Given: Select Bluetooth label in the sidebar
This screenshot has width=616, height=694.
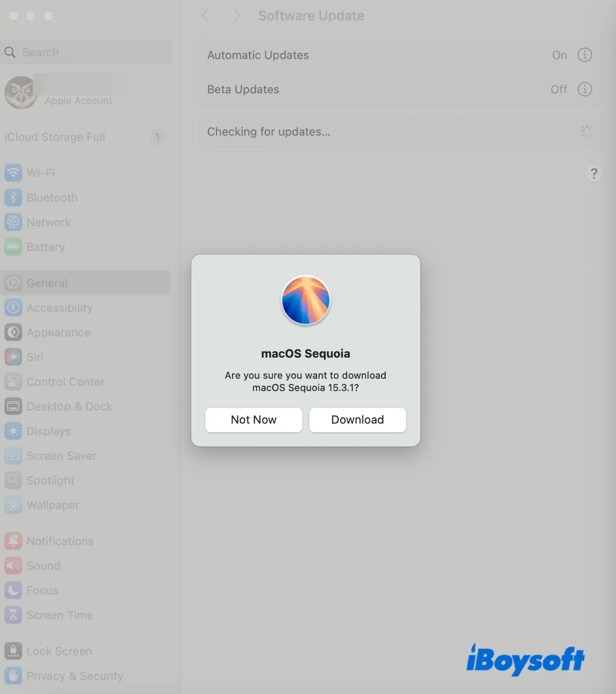Looking at the screenshot, I should (x=52, y=198).
